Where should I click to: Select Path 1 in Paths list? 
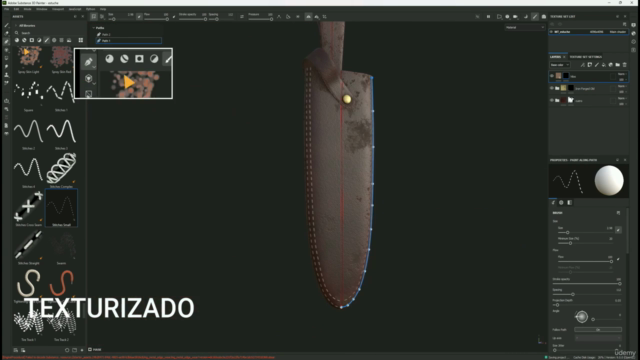coord(129,40)
